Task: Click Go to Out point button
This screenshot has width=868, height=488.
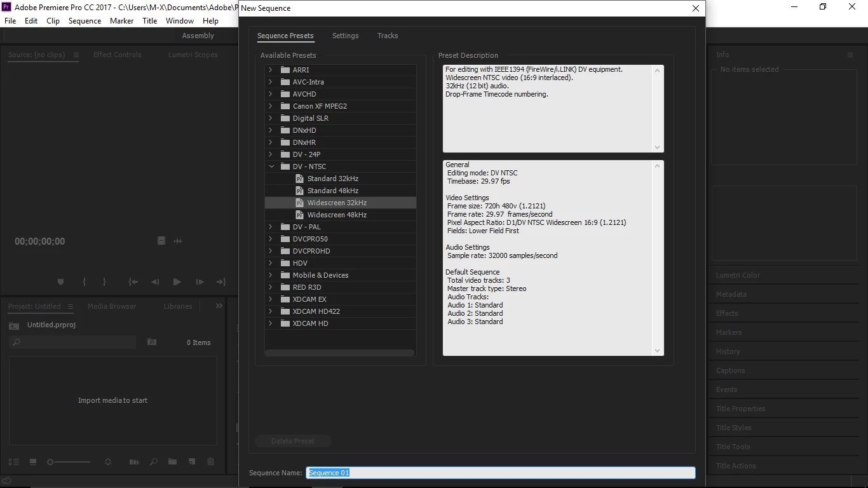Action: coord(221,282)
